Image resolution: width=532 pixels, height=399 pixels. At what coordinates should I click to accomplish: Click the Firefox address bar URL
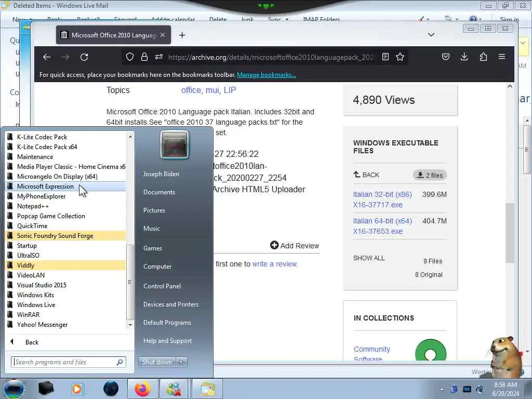point(271,57)
